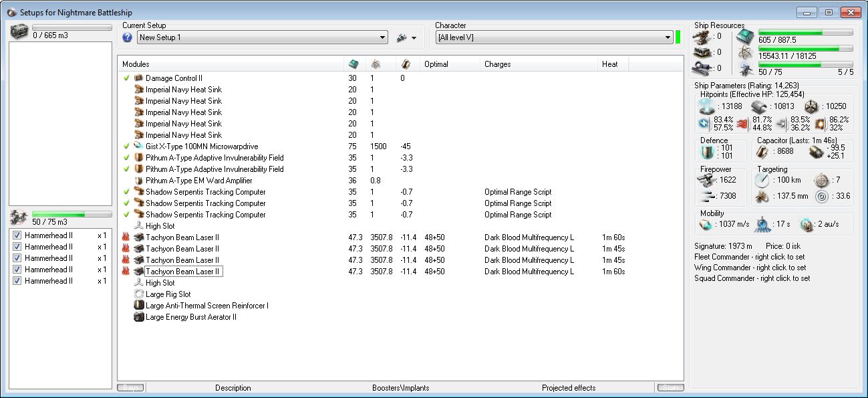Click the thermal resistance icon next to 81.7%
Screen dimensions: 868x398
[x=742, y=123]
